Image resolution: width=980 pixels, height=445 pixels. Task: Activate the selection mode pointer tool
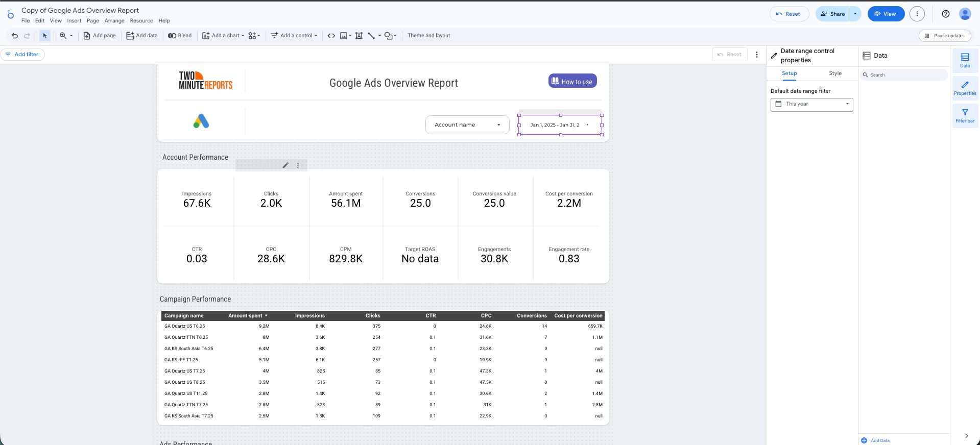coord(45,36)
